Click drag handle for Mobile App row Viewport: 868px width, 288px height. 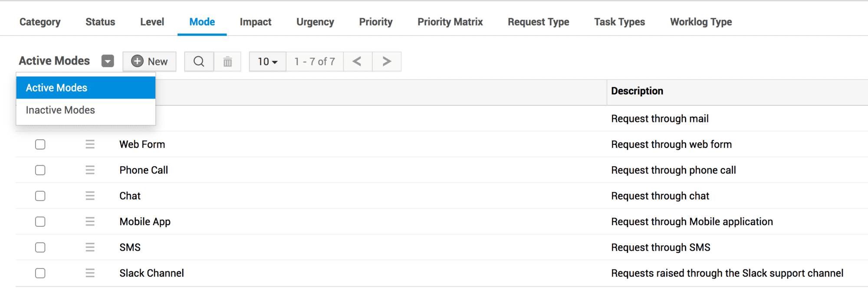click(x=90, y=222)
